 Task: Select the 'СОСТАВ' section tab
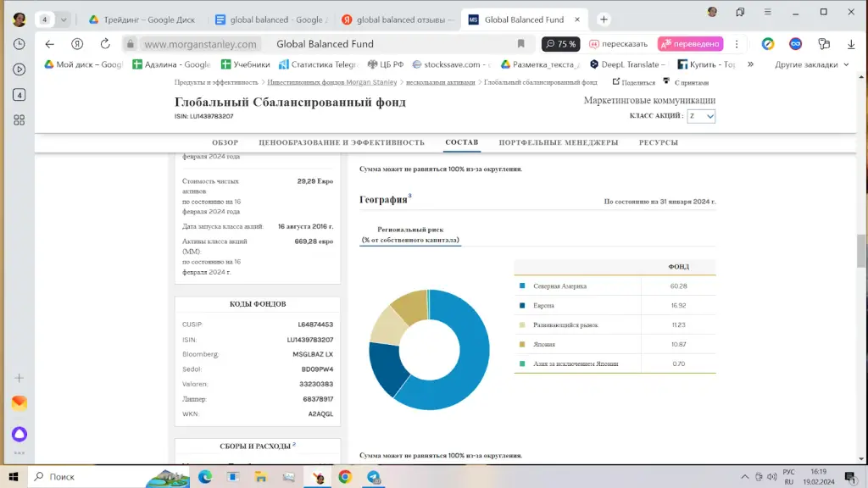coord(462,142)
